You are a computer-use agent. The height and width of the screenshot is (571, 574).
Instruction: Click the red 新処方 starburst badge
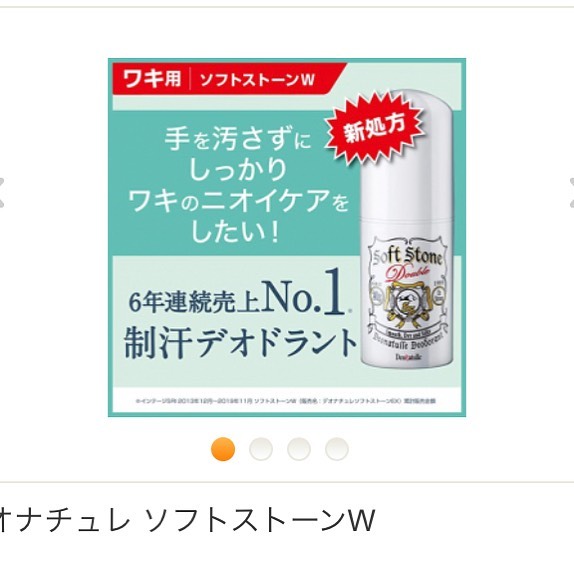374,129
